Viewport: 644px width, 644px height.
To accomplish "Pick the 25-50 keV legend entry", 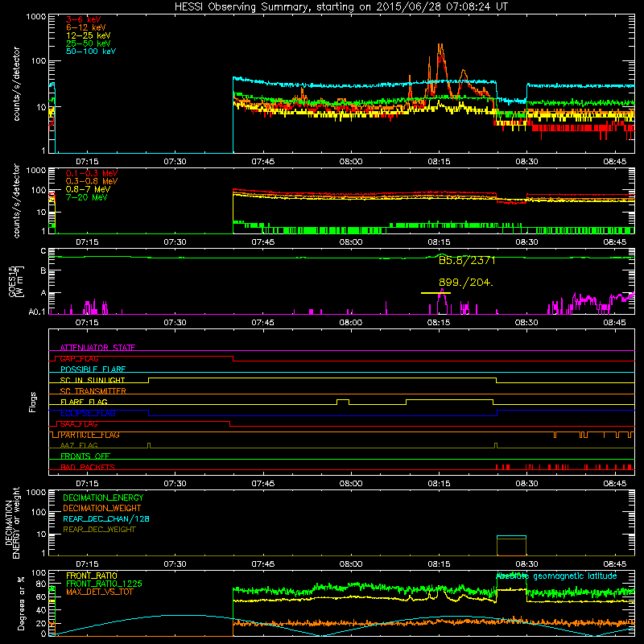I will 89,43.
